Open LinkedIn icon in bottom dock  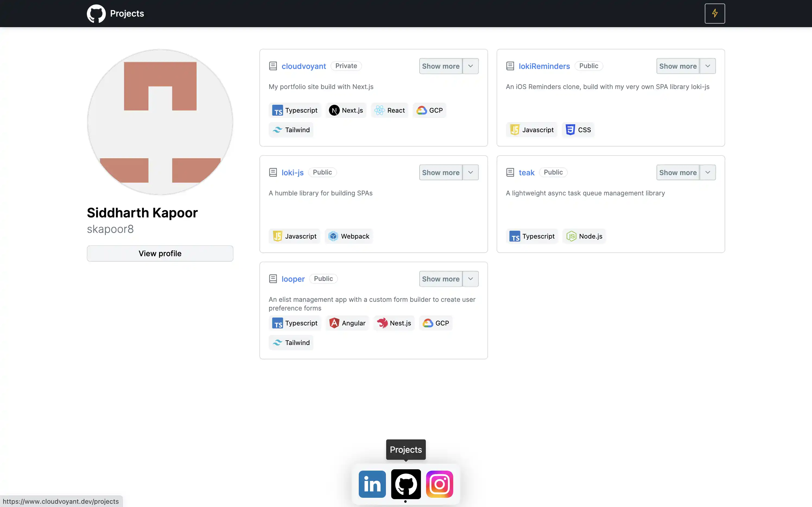tap(372, 484)
